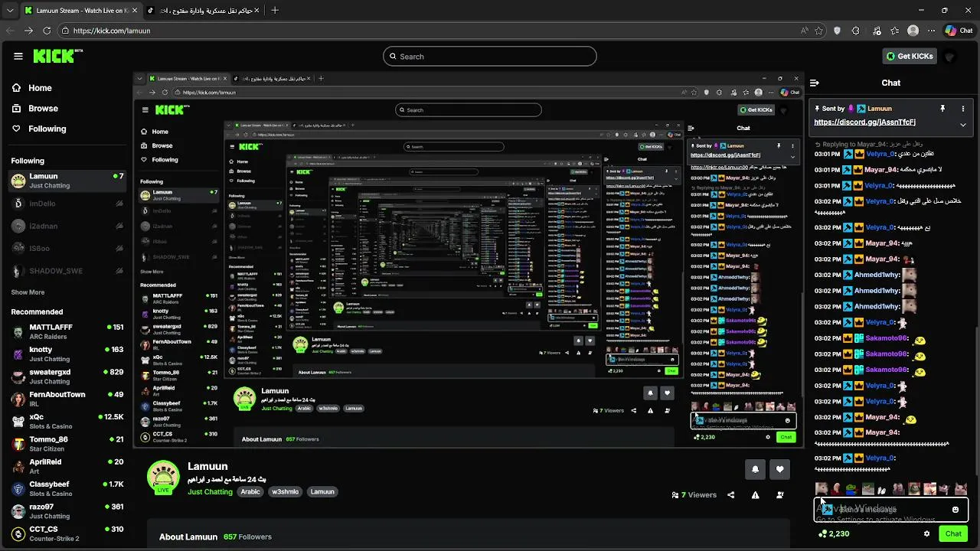Click the outer chat message input box
Image resolution: width=980 pixels, height=551 pixels.
890,509
